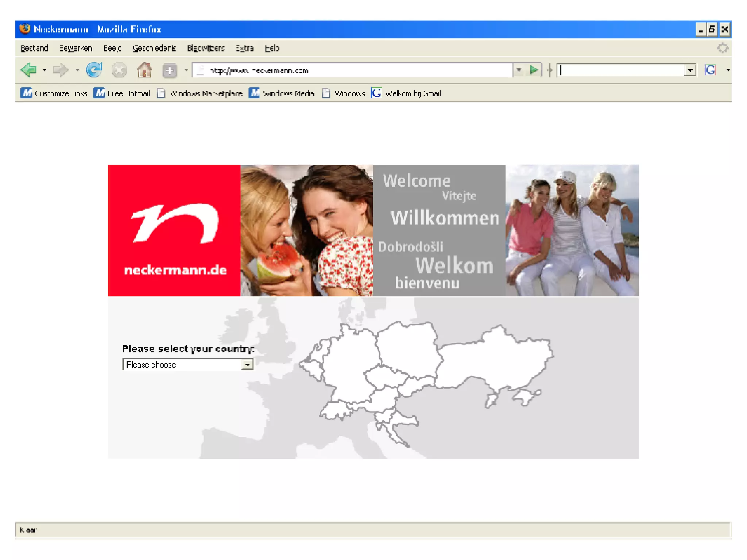
Task: Click the Windows Media bookmark
Action: (x=282, y=94)
